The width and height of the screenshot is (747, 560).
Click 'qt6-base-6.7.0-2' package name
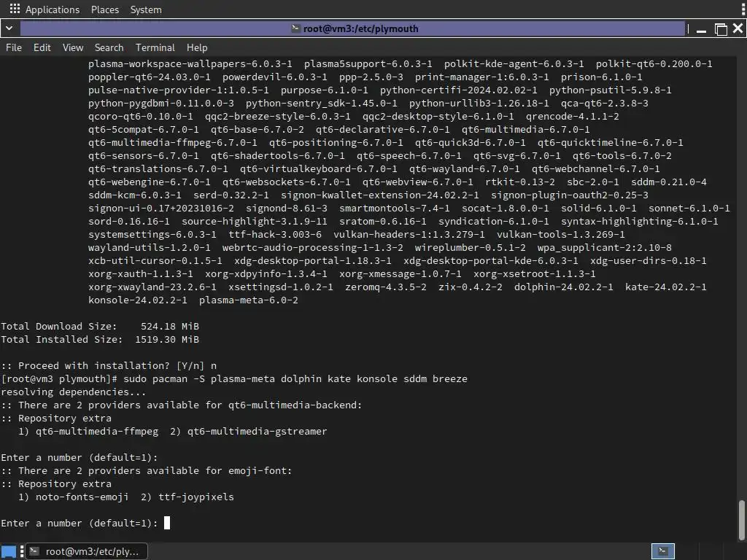[x=258, y=130]
